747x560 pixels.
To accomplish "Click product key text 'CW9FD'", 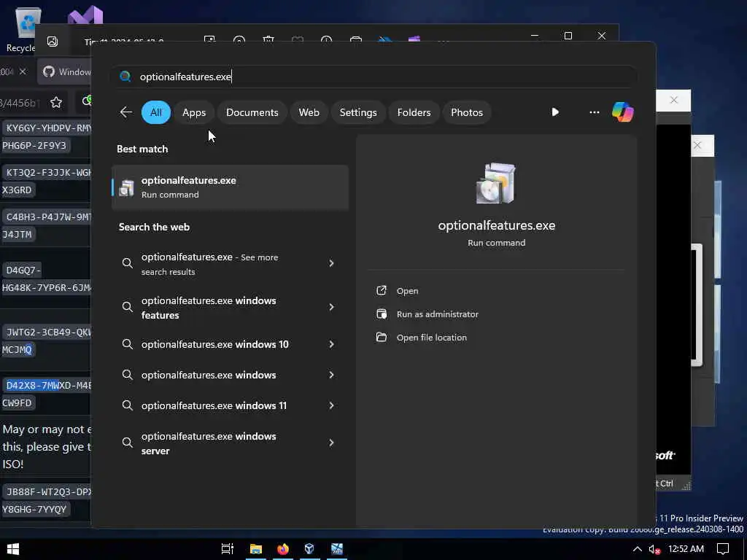I will pos(18,402).
